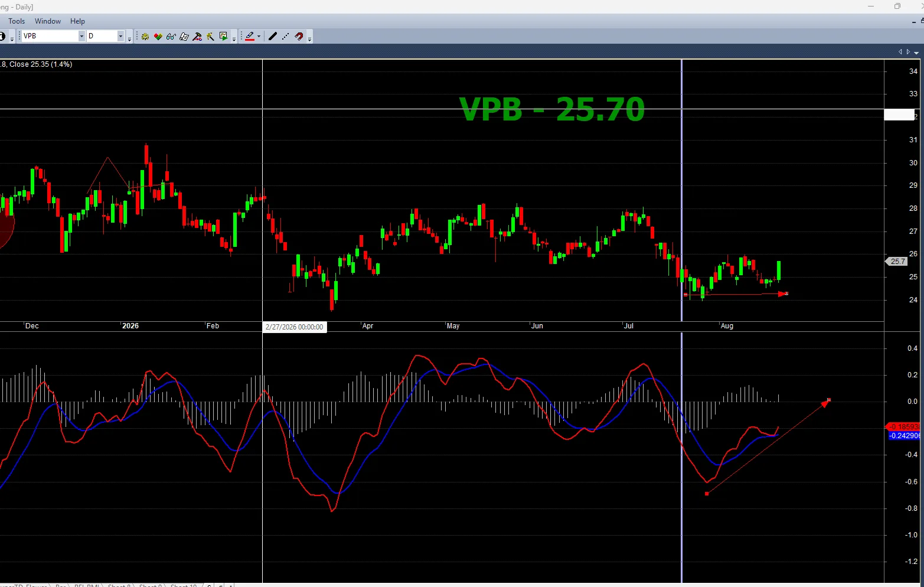The width and height of the screenshot is (924, 587).
Task: Click the Apr label on the time axis
Action: tap(368, 326)
